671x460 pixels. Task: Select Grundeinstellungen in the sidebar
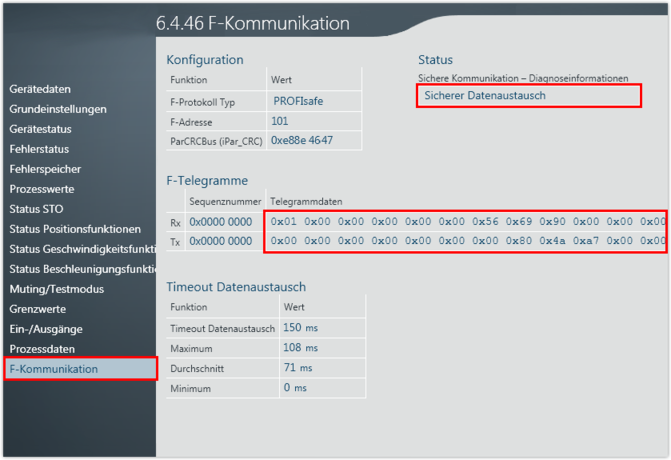click(58, 109)
